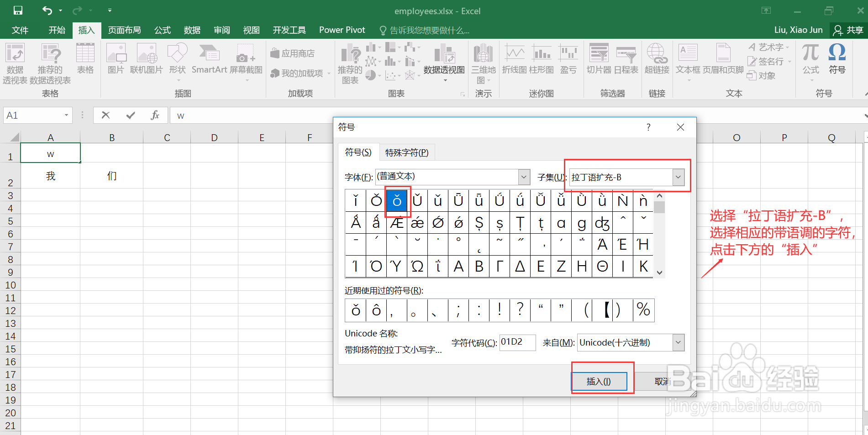Screen dimensions: 868x435
Task: Switch to the File (文件) tab
Action: pos(20,30)
